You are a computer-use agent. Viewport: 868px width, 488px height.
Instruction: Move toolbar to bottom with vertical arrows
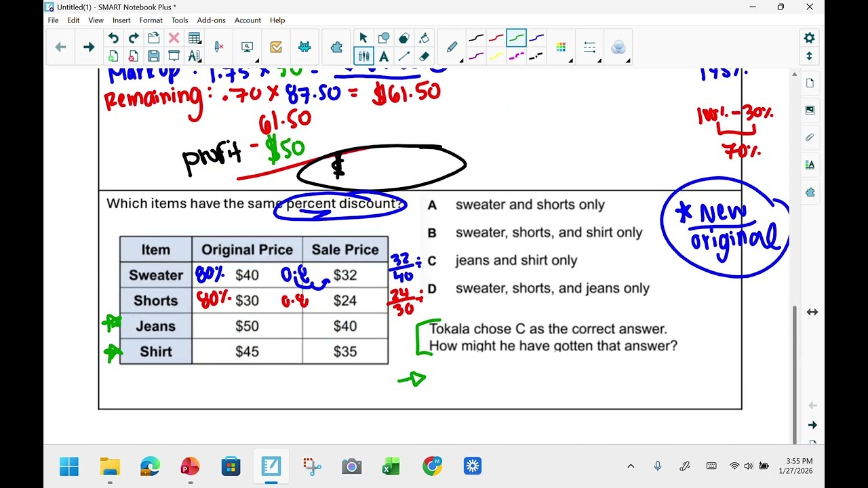coord(809,56)
